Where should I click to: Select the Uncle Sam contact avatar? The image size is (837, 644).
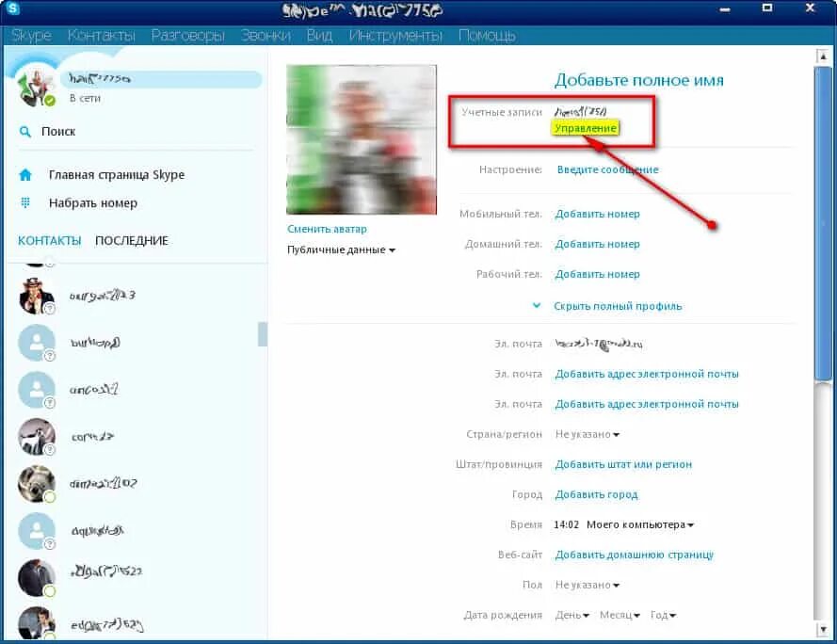pos(36,296)
